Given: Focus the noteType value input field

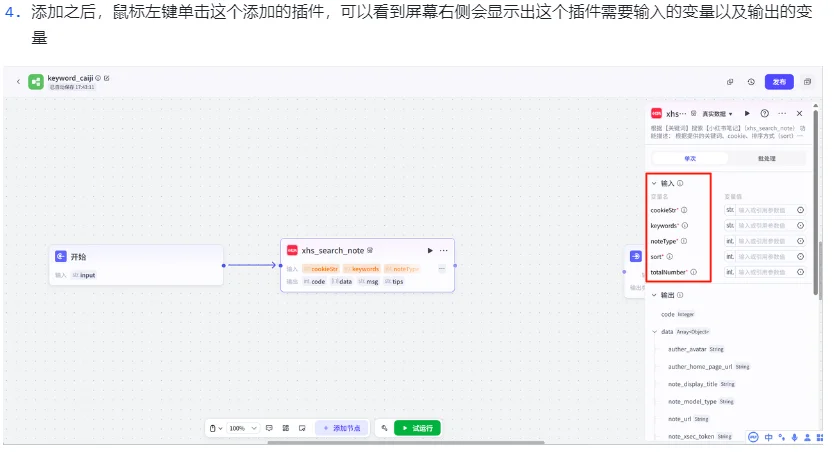Looking at the screenshot, I should [764, 241].
